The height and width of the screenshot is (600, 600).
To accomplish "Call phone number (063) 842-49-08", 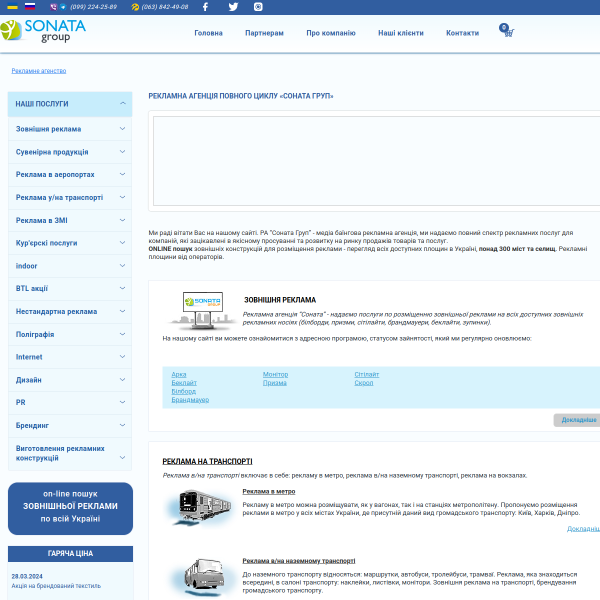I will tap(165, 7).
